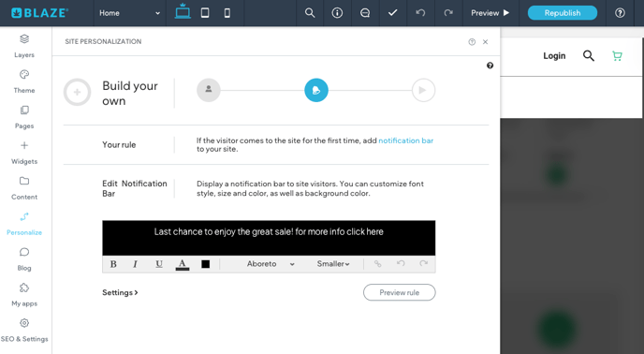This screenshot has width=644, height=354.
Task: Open the Theme palette panel
Action: tap(24, 81)
